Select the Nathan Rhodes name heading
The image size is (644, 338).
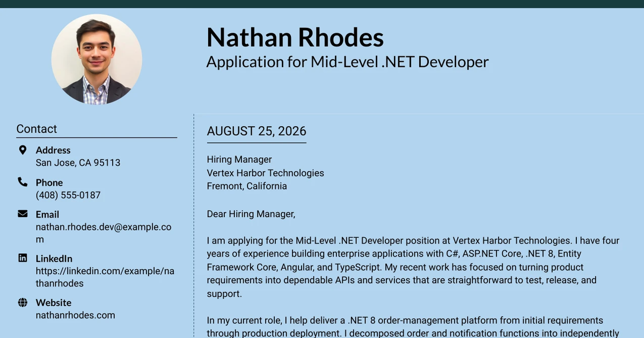pos(295,38)
